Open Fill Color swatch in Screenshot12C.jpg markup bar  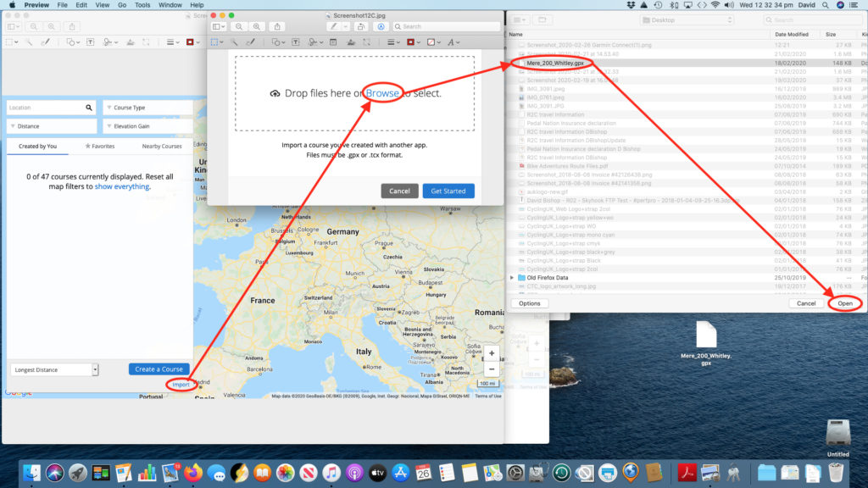coord(433,42)
